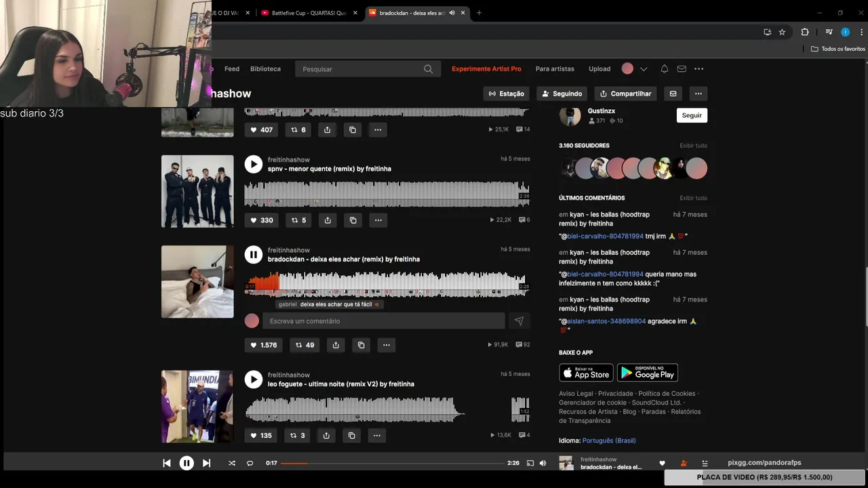868x488 pixels.
Task: Like the track with 135 likes
Action: coord(261,435)
